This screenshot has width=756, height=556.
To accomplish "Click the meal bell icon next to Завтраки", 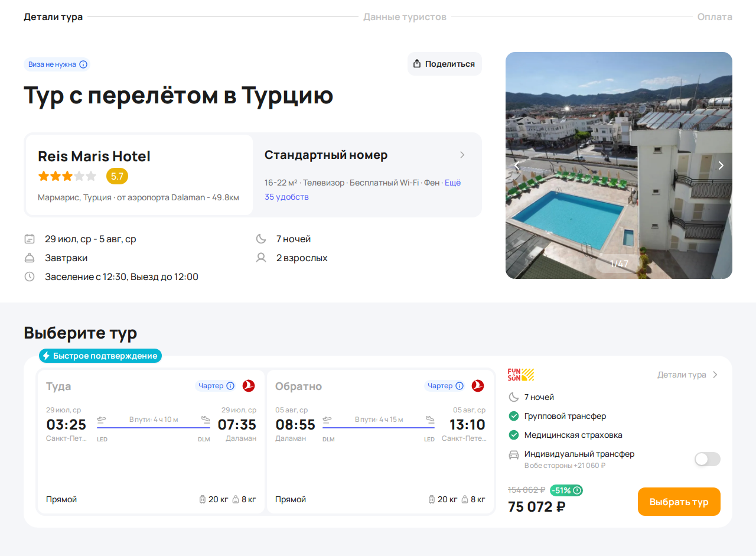I will pos(30,258).
